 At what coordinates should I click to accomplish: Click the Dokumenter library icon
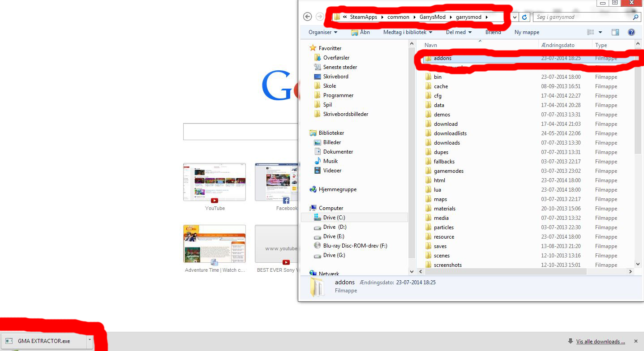tap(318, 151)
